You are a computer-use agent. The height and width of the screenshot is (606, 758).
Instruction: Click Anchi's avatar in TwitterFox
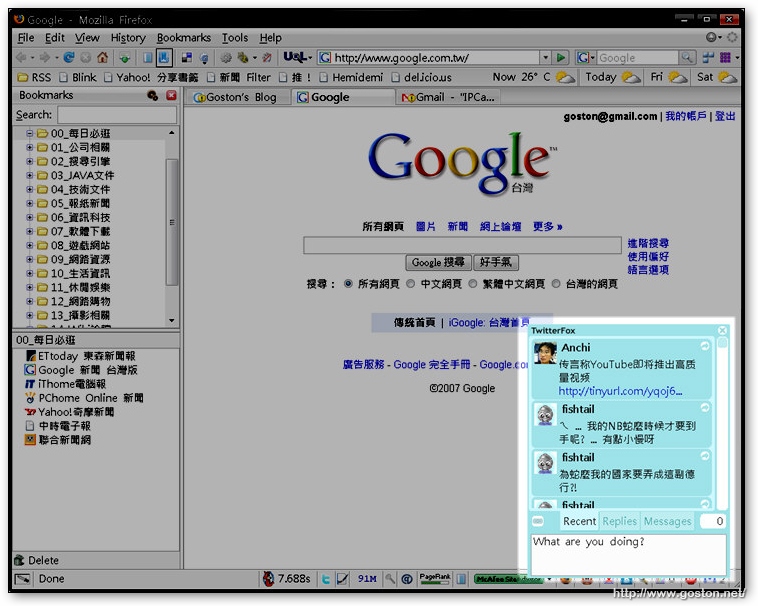545,353
